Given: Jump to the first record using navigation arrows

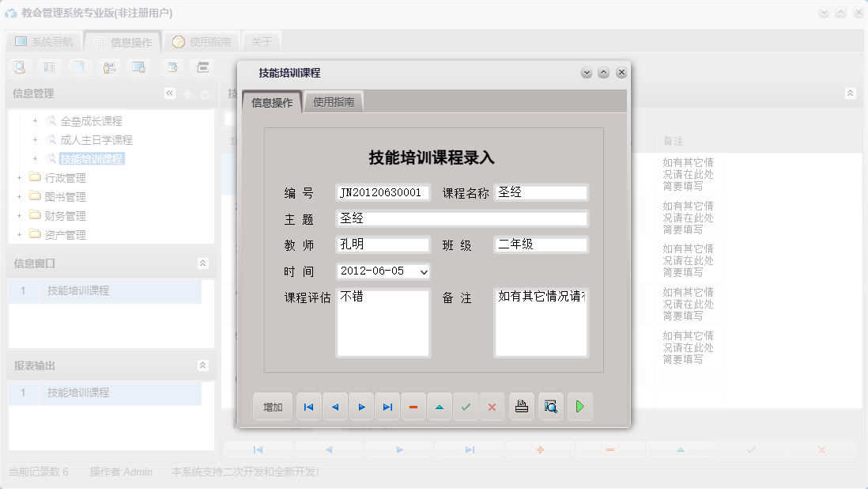Looking at the screenshot, I should 308,406.
